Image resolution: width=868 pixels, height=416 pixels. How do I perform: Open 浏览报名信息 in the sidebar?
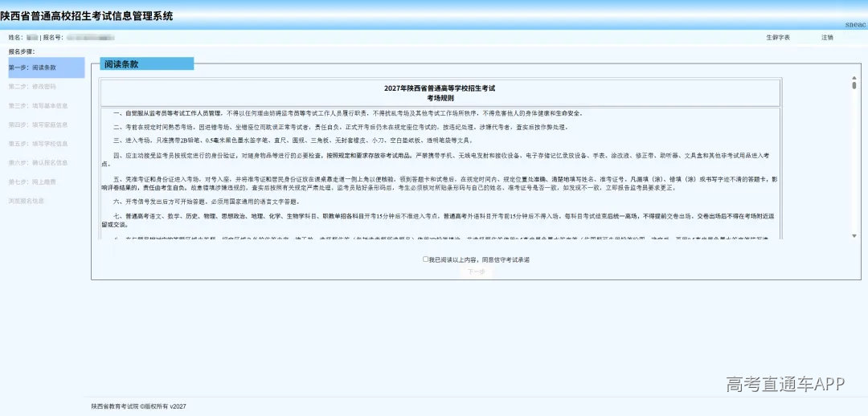click(x=26, y=201)
